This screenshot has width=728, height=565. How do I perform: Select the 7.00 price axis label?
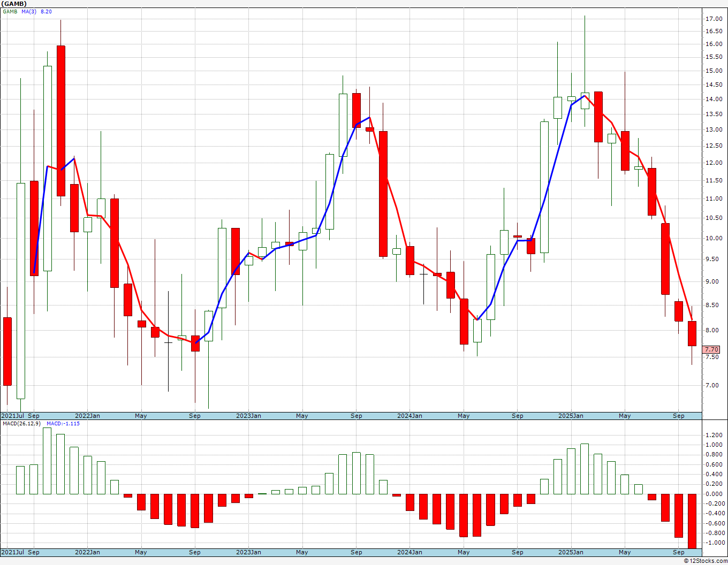pyautogui.click(x=711, y=385)
